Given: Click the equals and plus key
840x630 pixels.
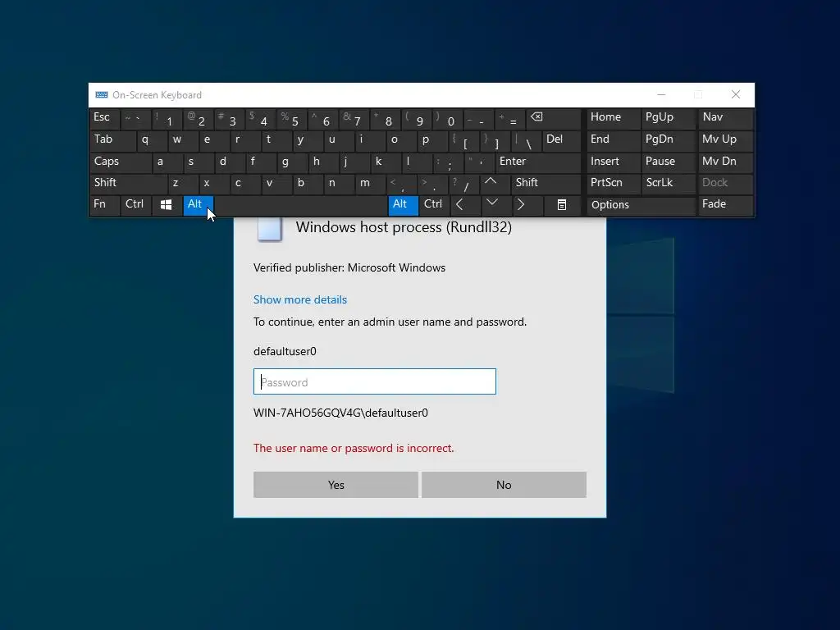Looking at the screenshot, I should point(510,119).
